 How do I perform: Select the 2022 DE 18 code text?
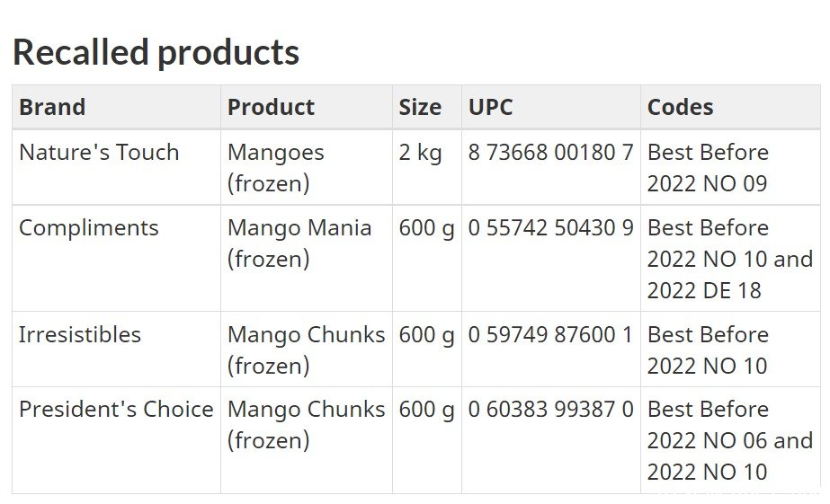tap(704, 290)
